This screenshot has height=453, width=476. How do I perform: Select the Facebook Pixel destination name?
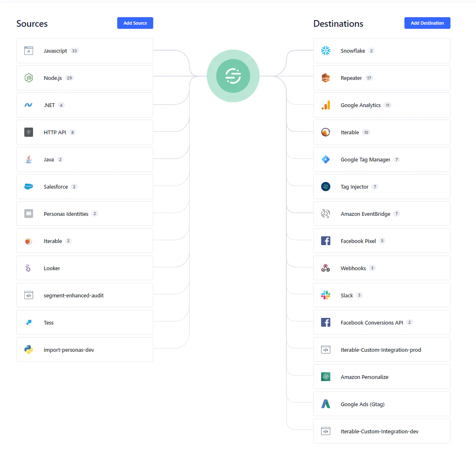click(x=358, y=241)
